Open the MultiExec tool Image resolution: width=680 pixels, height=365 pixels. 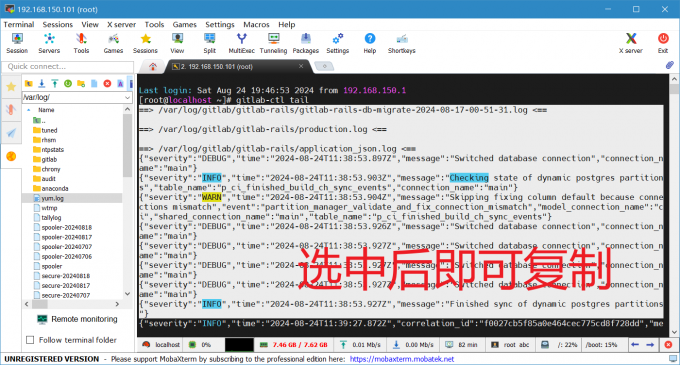point(242,43)
